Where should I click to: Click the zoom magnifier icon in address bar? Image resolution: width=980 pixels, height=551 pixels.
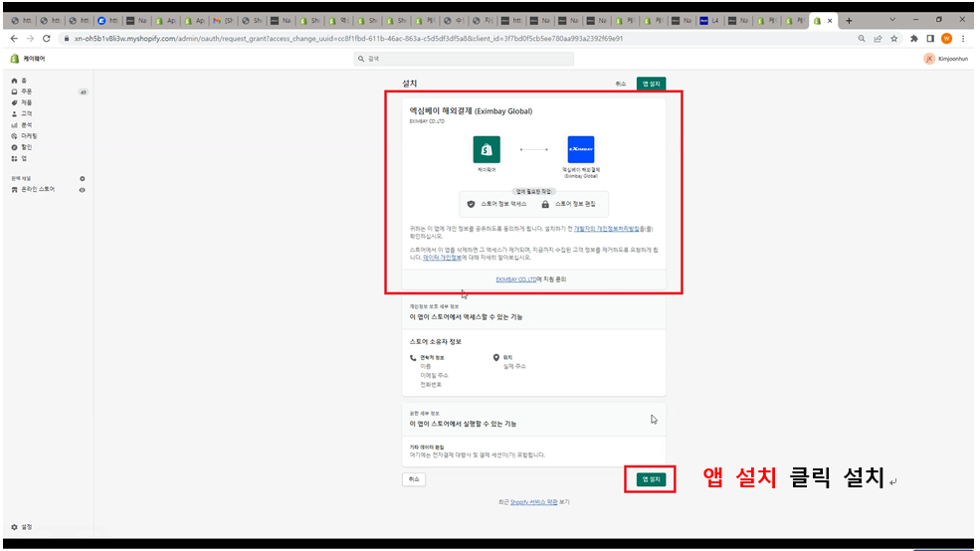[862, 39]
